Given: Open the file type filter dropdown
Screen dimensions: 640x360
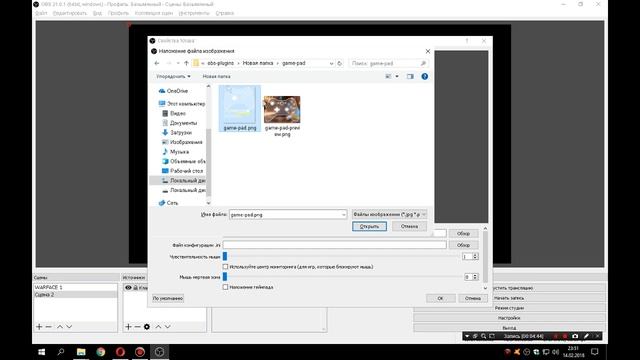Looking at the screenshot, I should pos(389,214).
